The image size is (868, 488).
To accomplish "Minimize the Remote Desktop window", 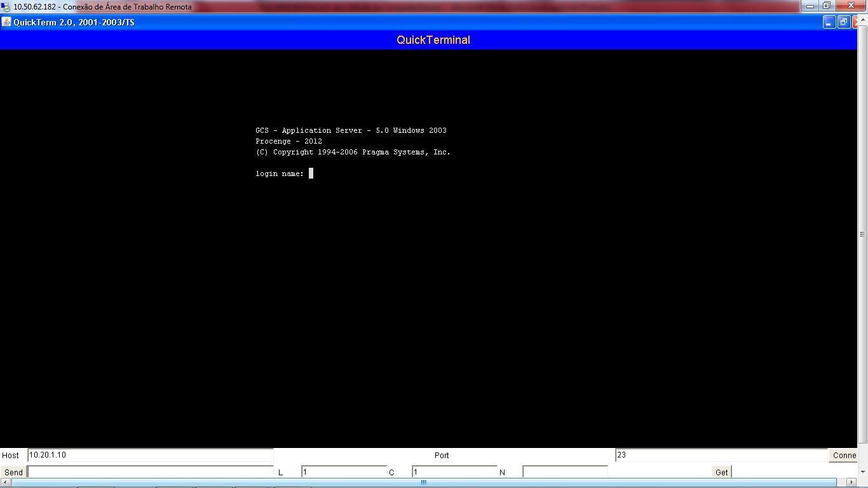I will 810,6.
